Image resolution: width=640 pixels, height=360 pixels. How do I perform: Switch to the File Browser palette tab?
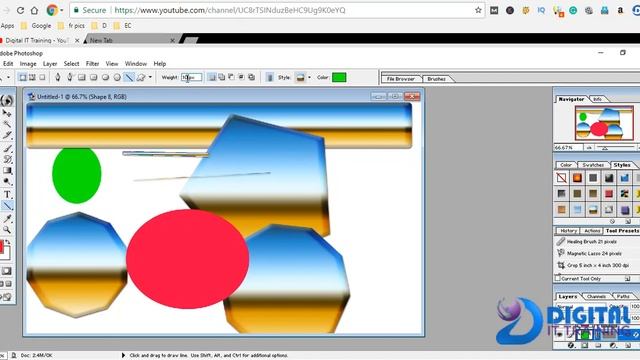click(x=401, y=79)
